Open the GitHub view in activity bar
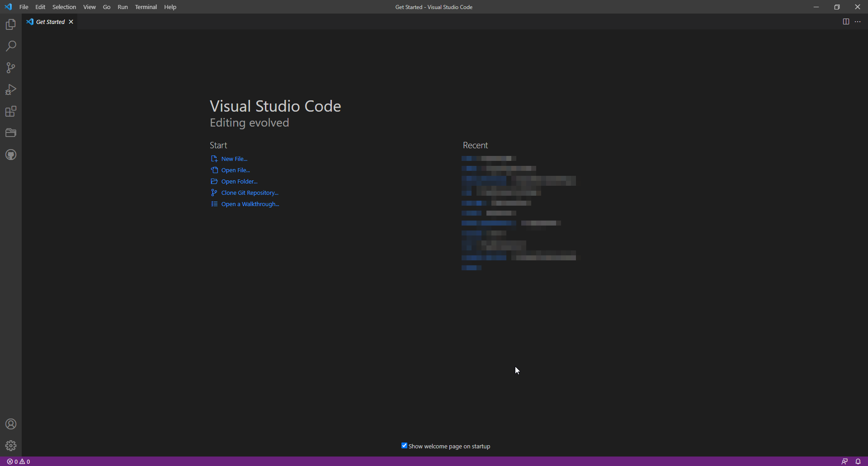 click(11, 155)
